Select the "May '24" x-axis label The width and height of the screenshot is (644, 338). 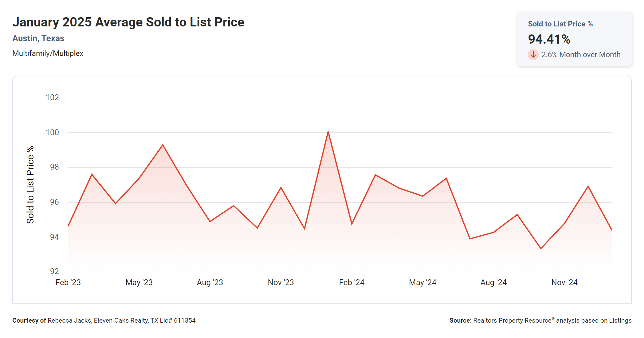[x=422, y=282]
